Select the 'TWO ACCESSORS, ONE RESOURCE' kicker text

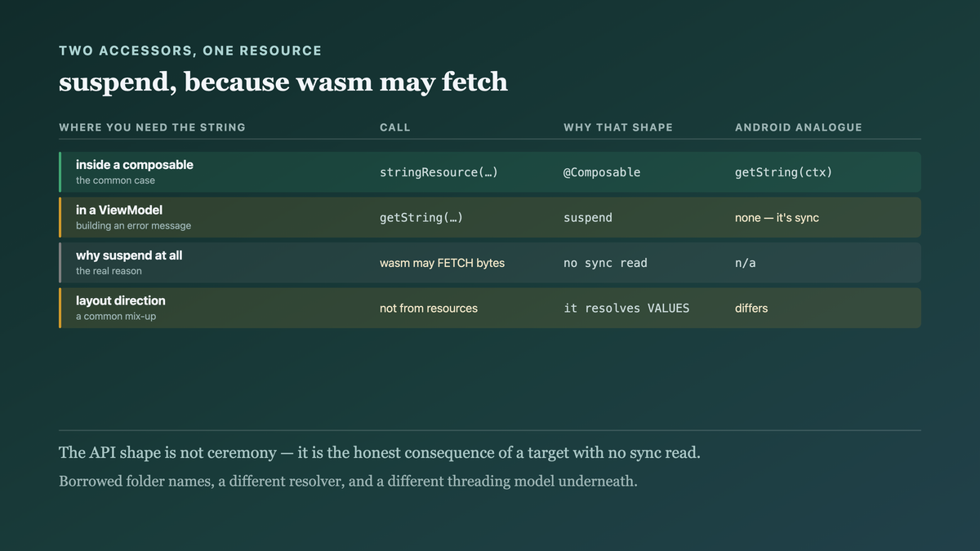tap(190, 51)
